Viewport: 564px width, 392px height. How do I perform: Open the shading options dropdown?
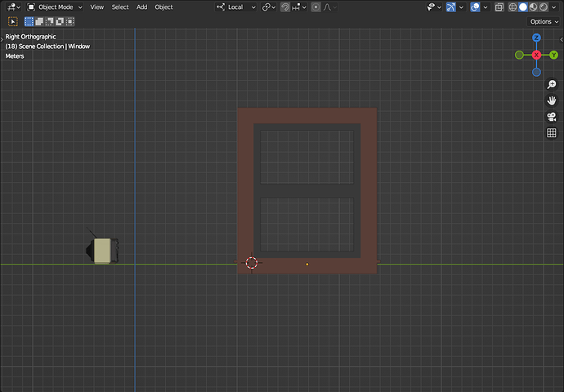tap(554, 7)
